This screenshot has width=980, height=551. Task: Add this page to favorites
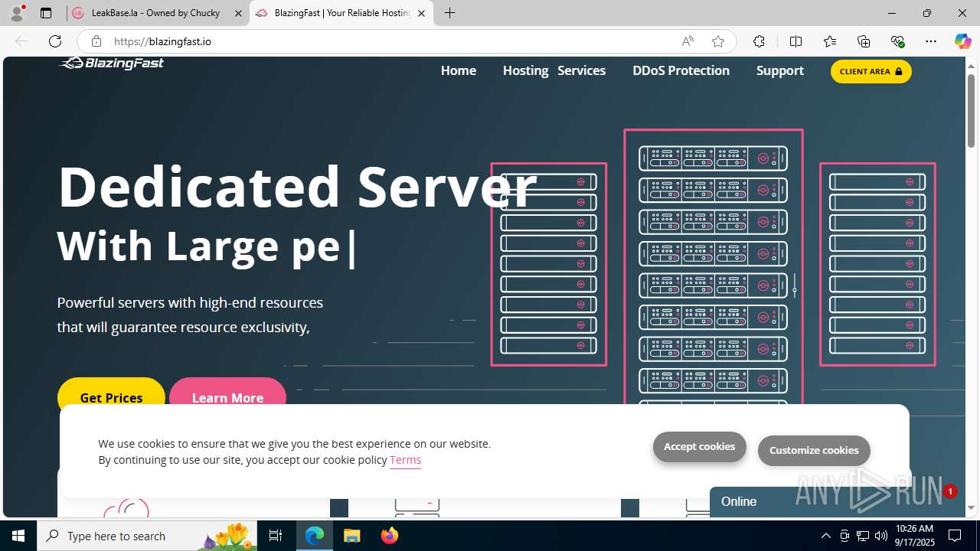click(717, 41)
